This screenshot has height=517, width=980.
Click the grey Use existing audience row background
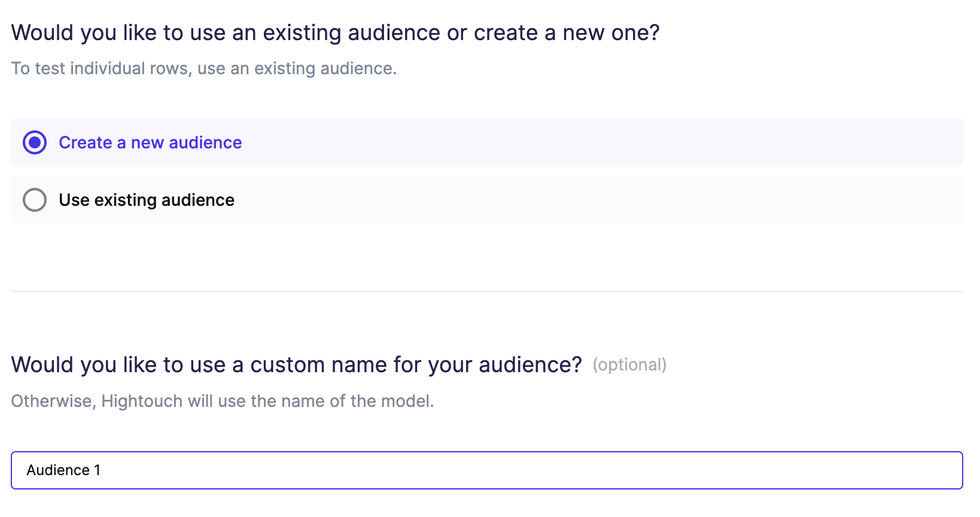coord(598,200)
